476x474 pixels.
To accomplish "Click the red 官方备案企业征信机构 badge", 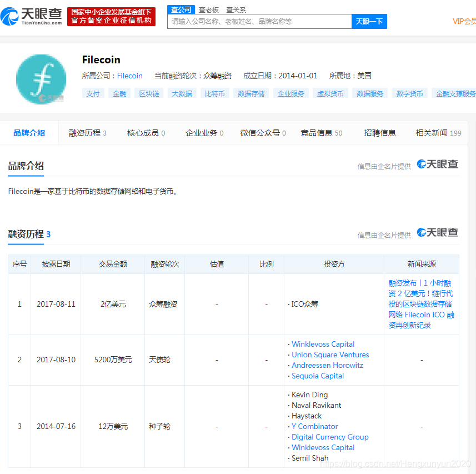I will [111, 17].
